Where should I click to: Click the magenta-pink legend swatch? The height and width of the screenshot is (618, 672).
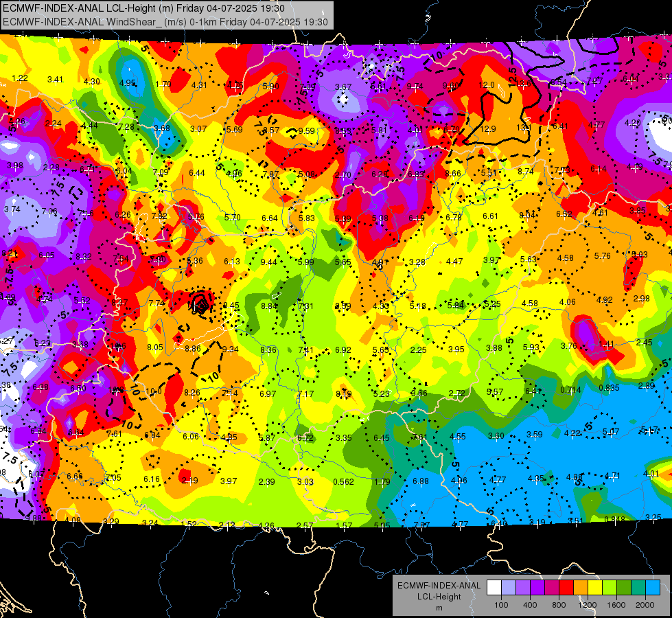[x=552, y=588]
